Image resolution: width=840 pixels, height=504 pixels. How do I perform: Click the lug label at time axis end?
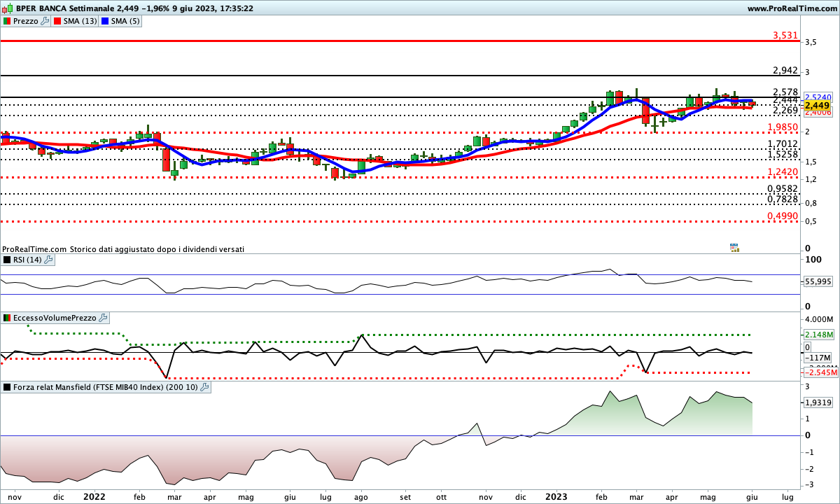click(787, 496)
